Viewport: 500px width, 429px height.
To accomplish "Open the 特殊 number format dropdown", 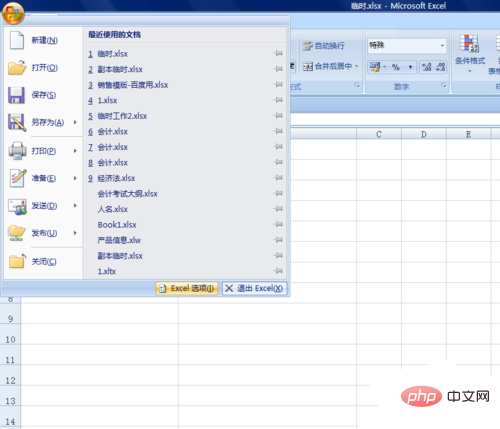I will [x=442, y=46].
